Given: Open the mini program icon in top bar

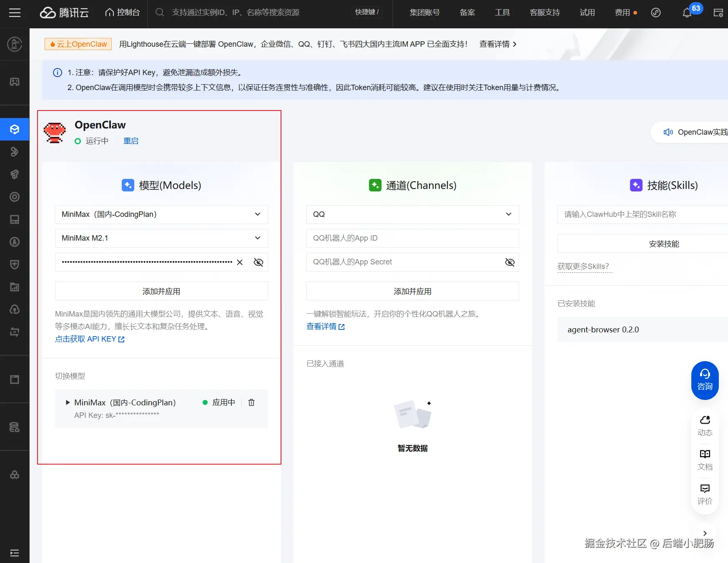Looking at the screenshot, I should tap(656, 13).
